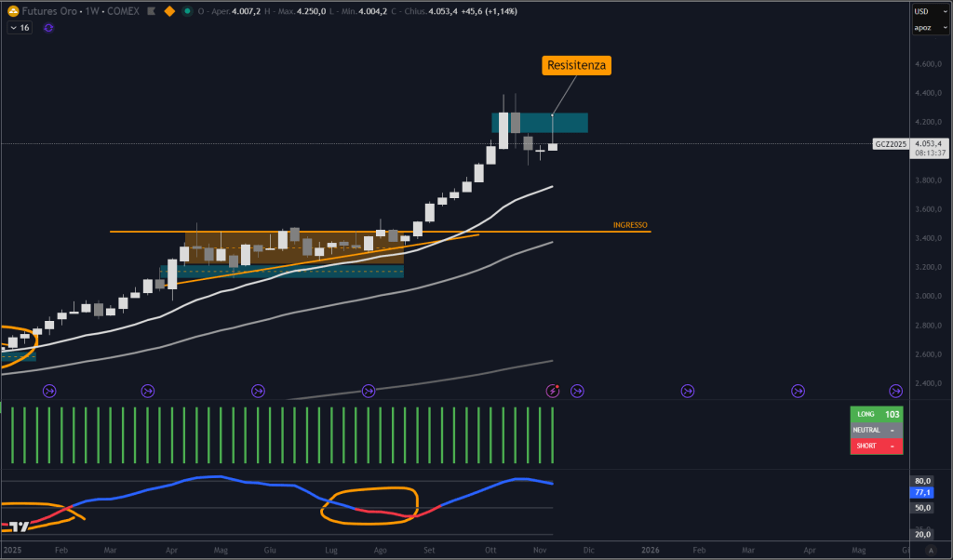Select the teal indicator dot next to O-Aper
This screenshot has height=560, width=953.
pyautogui.click(x=188, y=11)
